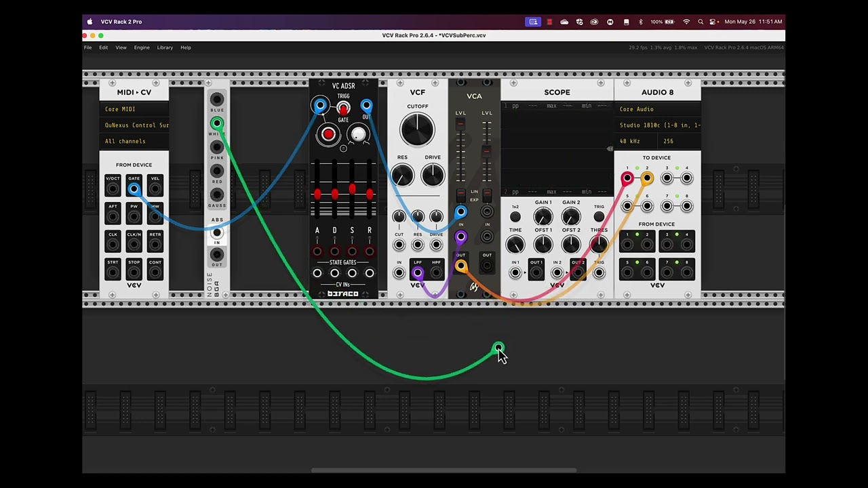Click the VCF audio IN jack
This screenshot has width=868, height=488.
point(399,273)
